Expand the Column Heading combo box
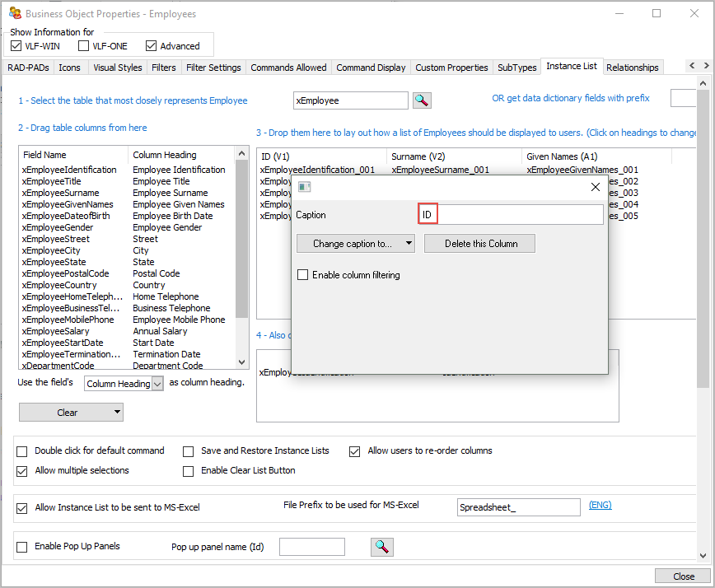Image resolution: width=715 pixels, height=588 pixels. click(157, 384)
